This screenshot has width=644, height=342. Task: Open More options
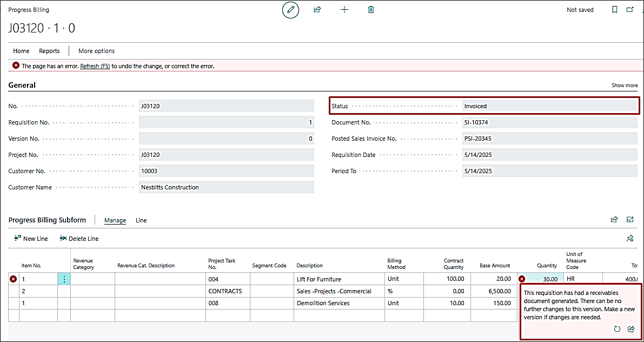[x=96, y=51]
